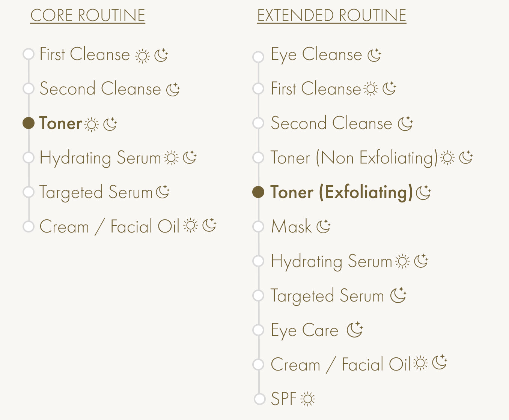This screenshot has height=420, width=509.
Task: Click the moon icon next to Mask
Action: (x=323, y=226)
